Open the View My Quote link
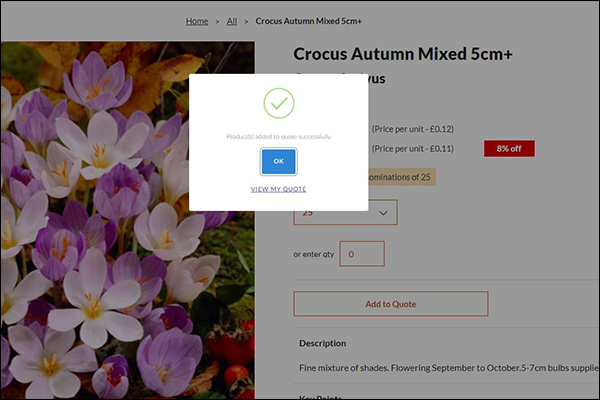Viewport: 600px width, 400px height. tap(278, 189)
